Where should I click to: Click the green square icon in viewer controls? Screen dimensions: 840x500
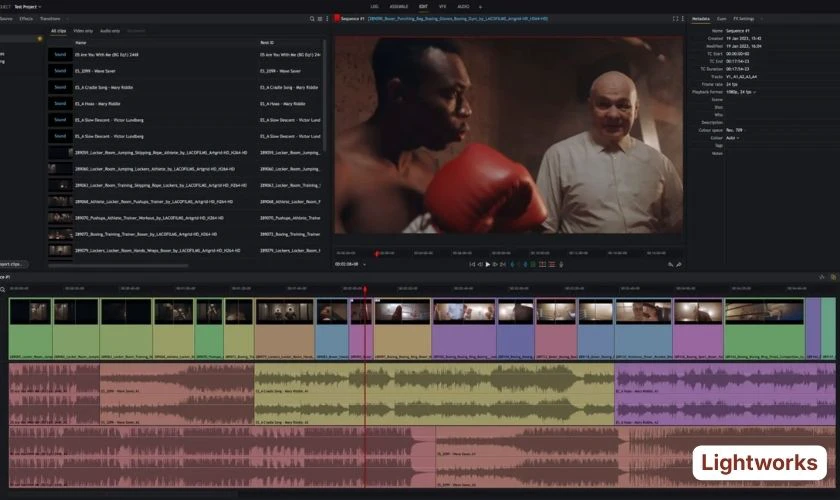point(533,264)
